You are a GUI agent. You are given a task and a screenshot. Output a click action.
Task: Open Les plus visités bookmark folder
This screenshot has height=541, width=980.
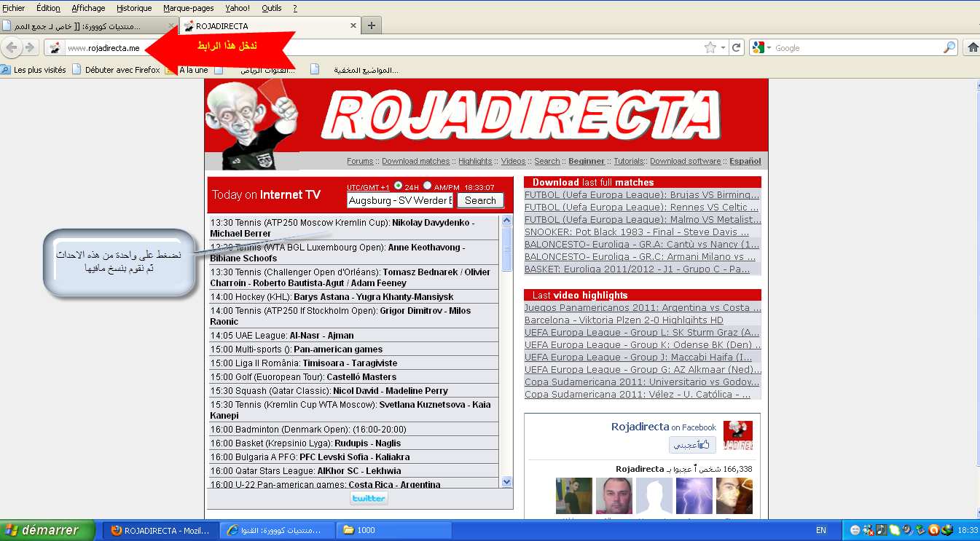pyautogui.click(x=34, y=70)
